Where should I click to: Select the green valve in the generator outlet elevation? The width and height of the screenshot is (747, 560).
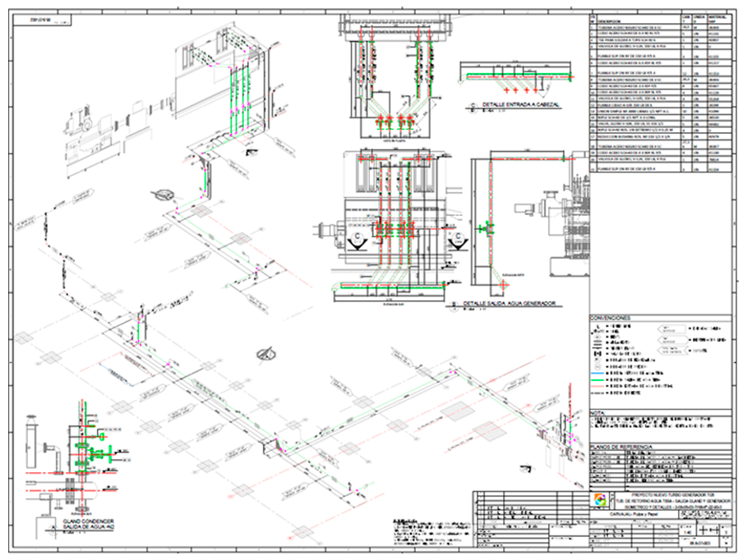click(486, 228)
